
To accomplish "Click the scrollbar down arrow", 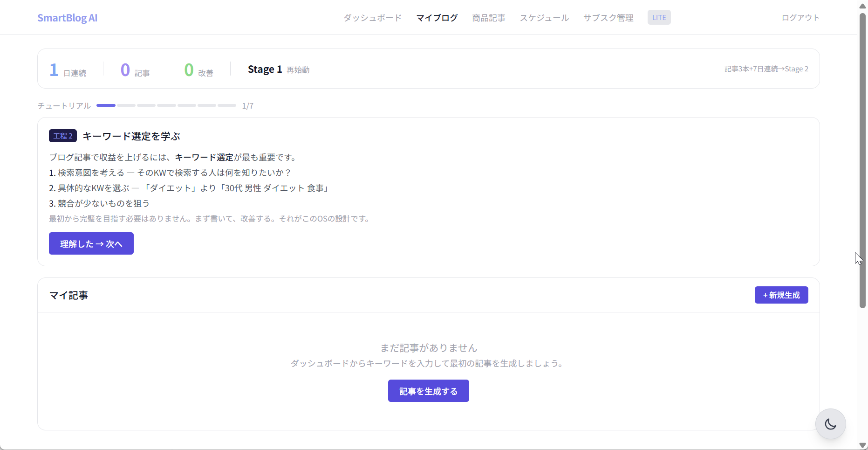I will [862, 445].
